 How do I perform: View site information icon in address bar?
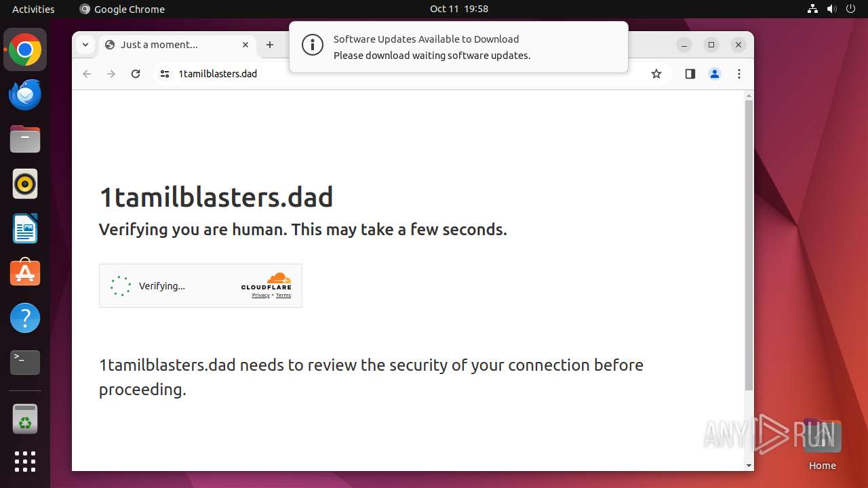164,74
